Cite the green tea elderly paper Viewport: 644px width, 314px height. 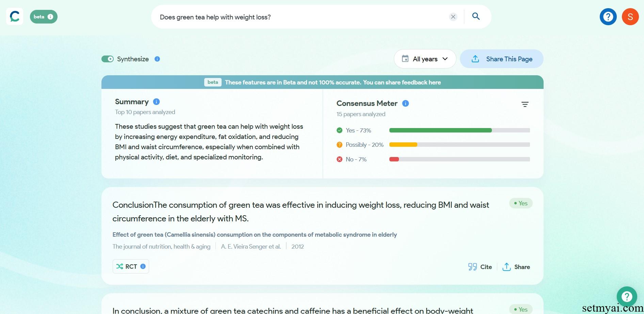(480, 267)
